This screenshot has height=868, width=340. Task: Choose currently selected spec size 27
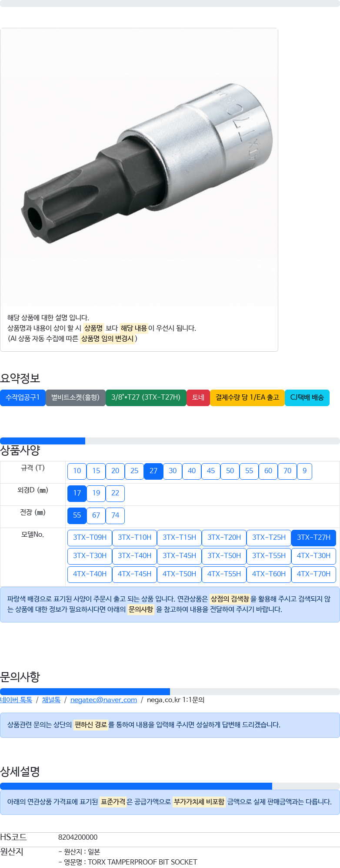[x=153, y=471]
